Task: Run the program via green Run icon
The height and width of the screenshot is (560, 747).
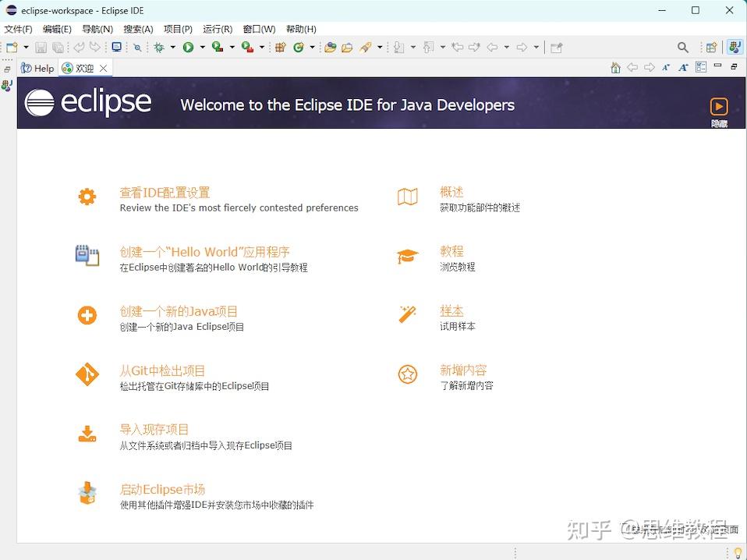Action: 188,48
